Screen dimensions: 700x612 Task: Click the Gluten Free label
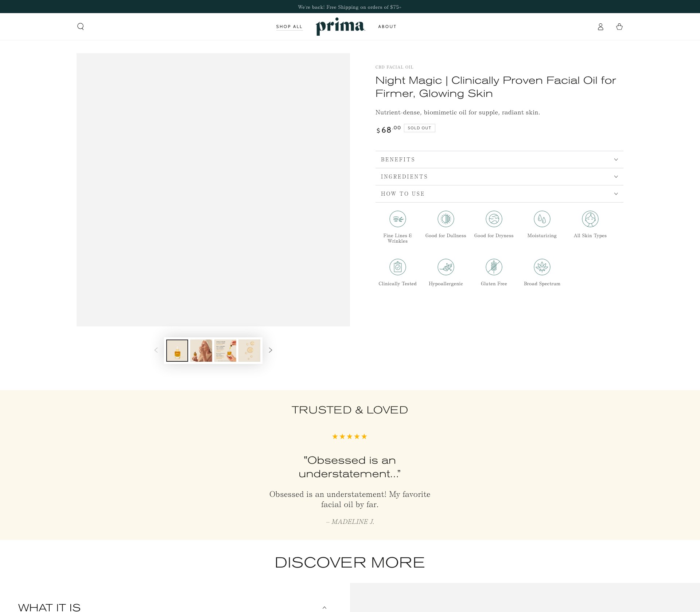click(494, 284)
